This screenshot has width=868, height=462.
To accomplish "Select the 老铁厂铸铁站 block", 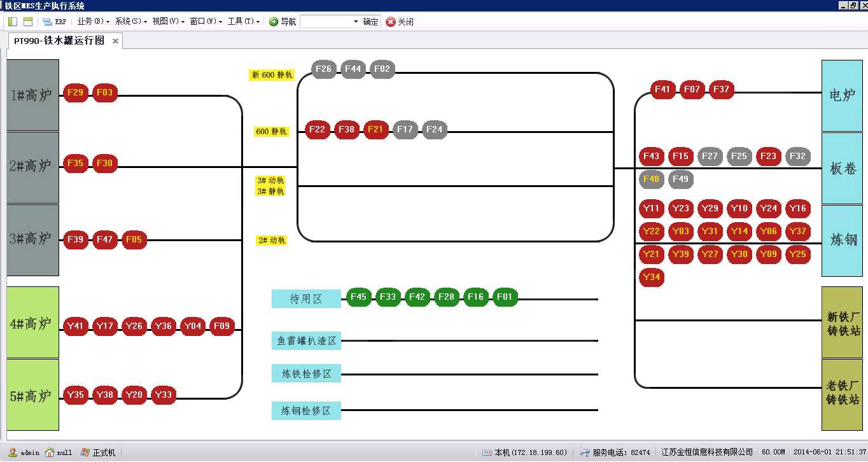I will 842,395.
